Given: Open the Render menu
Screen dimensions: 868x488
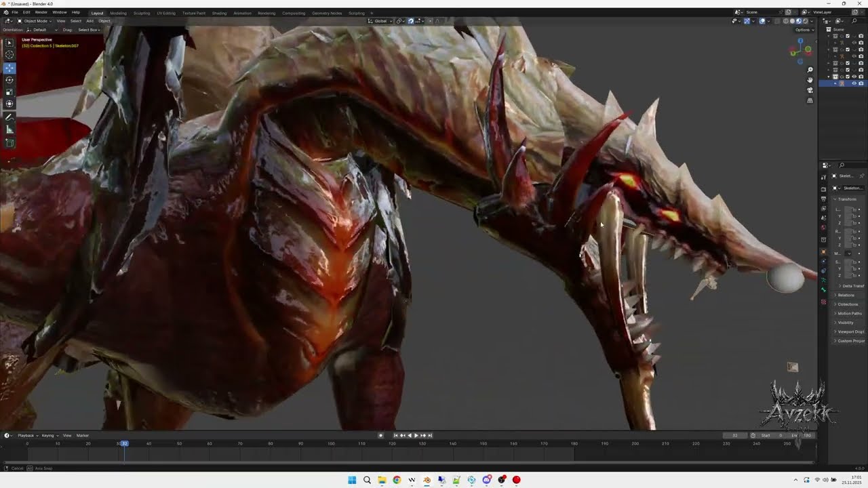Looking at the screenshot, I should pyautogui.click(x=41, y=12).
